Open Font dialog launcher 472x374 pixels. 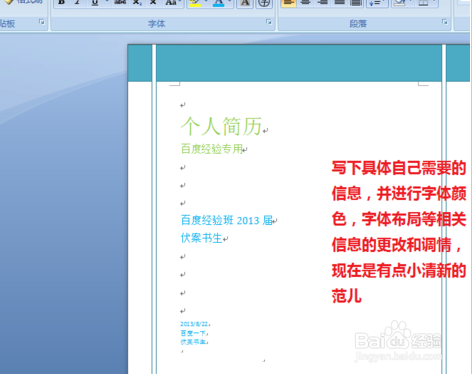click(x=269, y=22)
